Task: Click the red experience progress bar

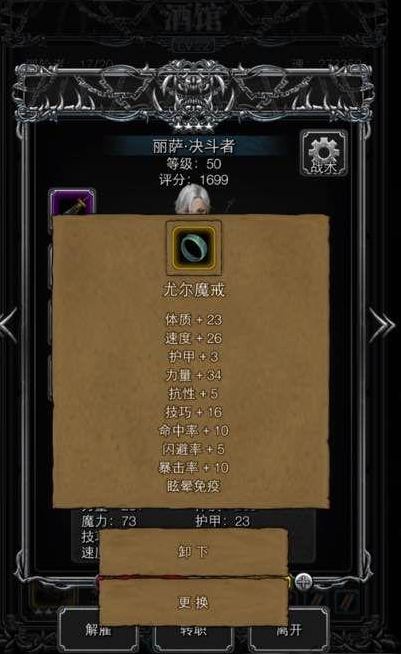Action: point(193,577)
